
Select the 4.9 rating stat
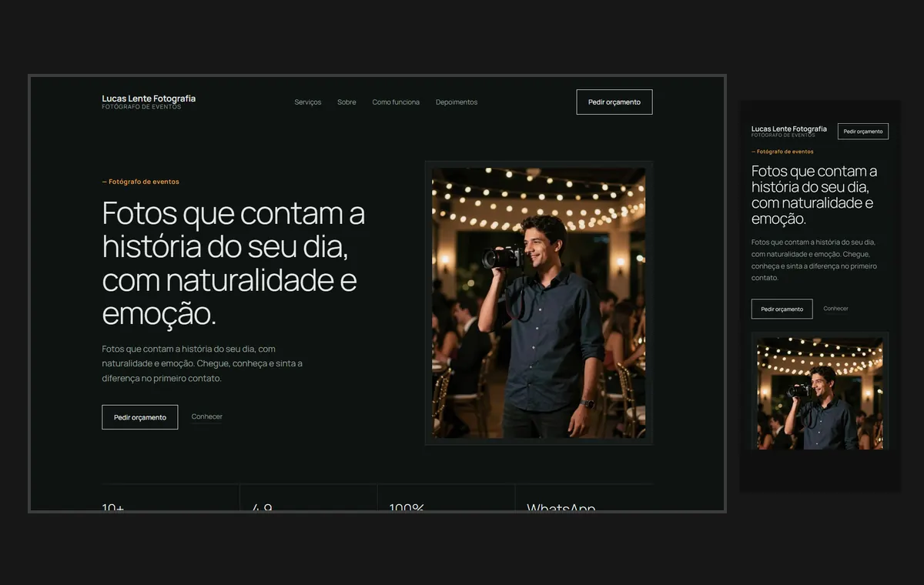[x=263, y=507]
